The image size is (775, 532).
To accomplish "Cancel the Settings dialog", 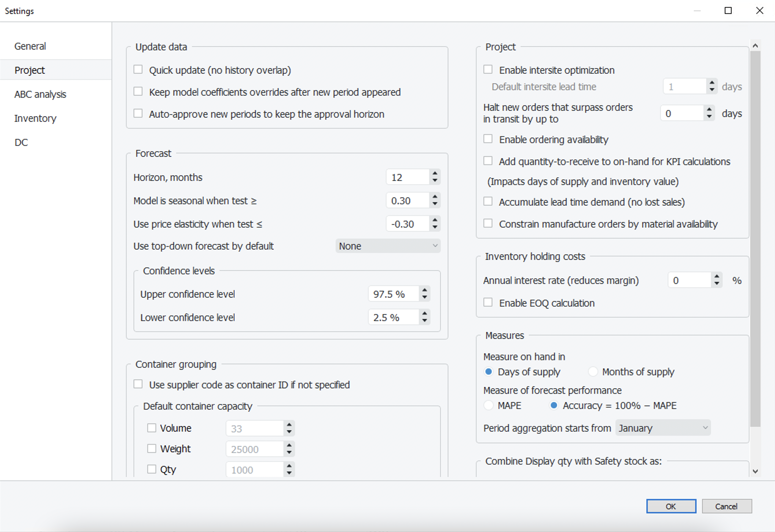I will click(727, 506).
